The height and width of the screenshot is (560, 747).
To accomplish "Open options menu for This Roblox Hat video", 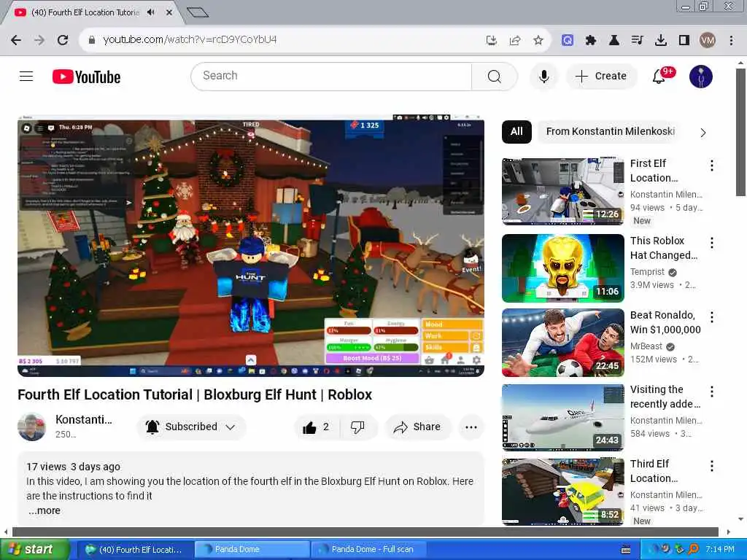I will tap(712, 243).
